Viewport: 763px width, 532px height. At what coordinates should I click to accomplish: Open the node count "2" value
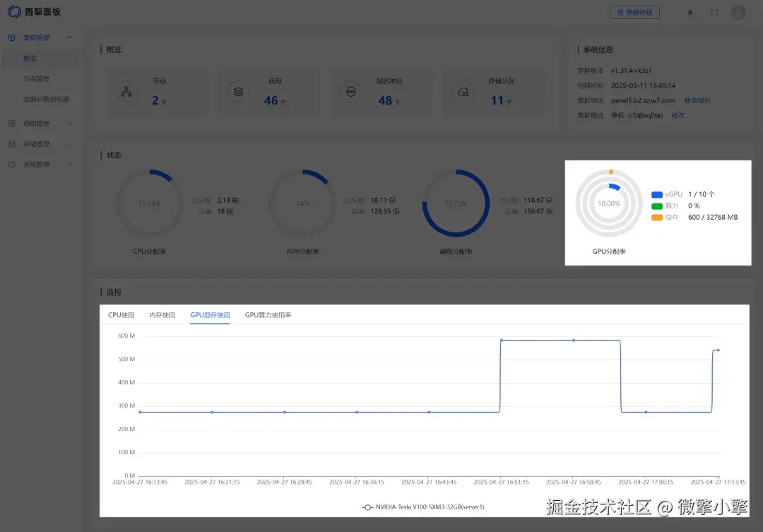155,101
